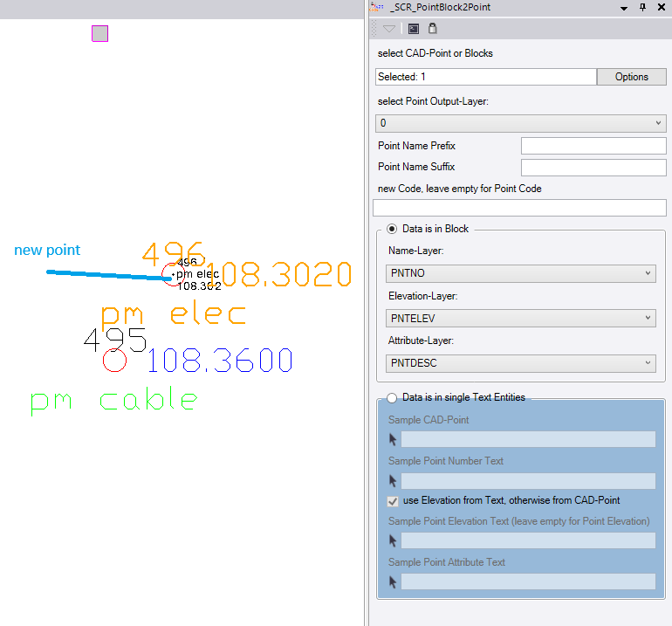Open the selection Options button
The image size is (672, 626).
[x=632, y=77]
